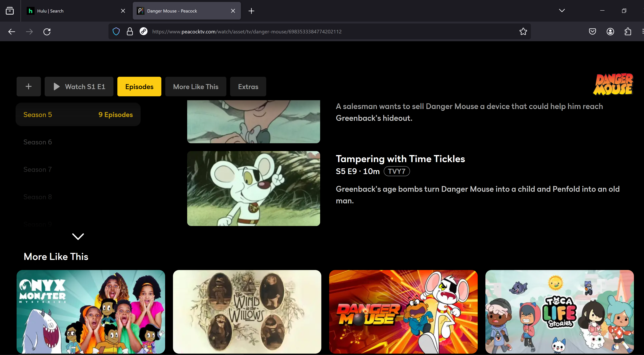The width and height of the screenshot is (644, 355).
Task: Click the TVY7 rating badge
Action: tap(397, 171)
